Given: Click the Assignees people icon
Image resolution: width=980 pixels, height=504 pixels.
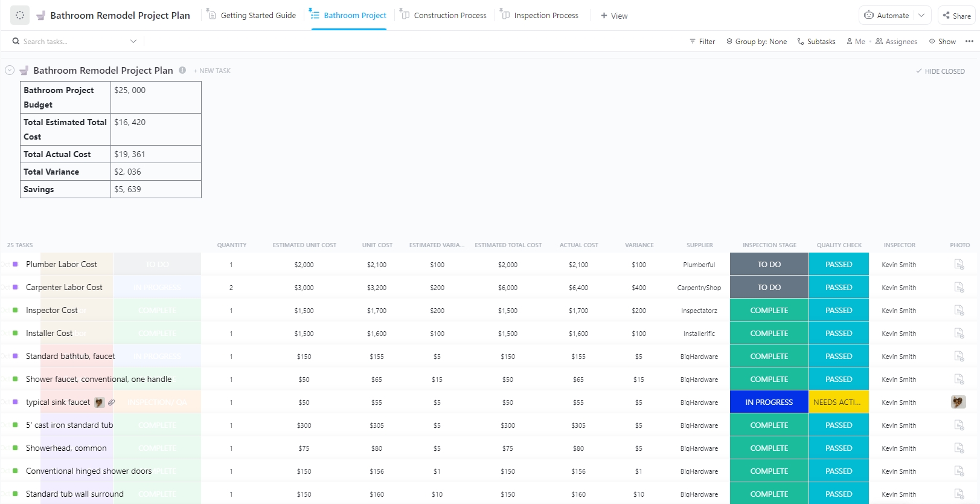Looking at the screenshot, I should coord(879,42).
